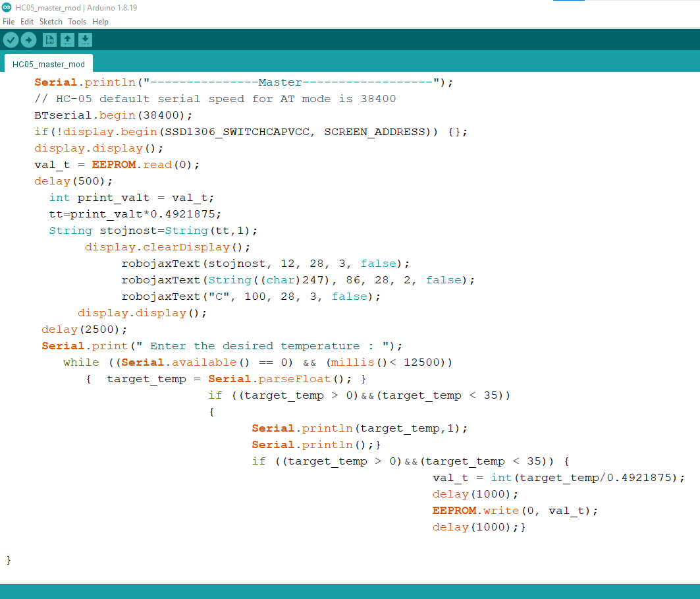Click target_temp = Serial.parseFloat() line
Image resolution: width=700 pixels, height=599 pixels.
(226, 379)
